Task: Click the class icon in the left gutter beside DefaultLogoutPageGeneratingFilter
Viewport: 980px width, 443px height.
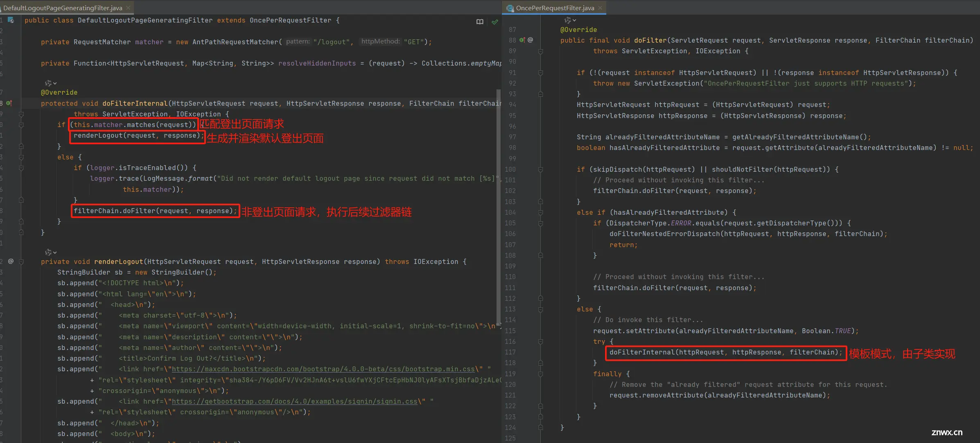Action: [11, 20]
